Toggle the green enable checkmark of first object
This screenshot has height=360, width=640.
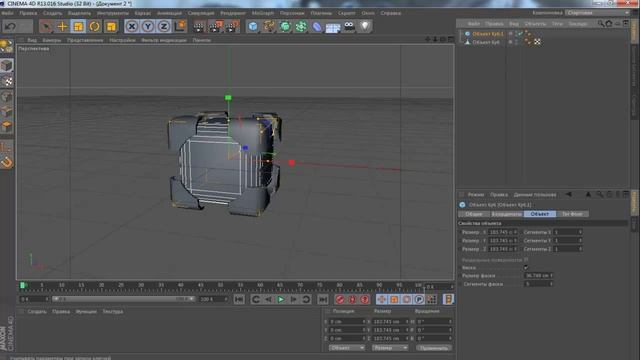520,33
